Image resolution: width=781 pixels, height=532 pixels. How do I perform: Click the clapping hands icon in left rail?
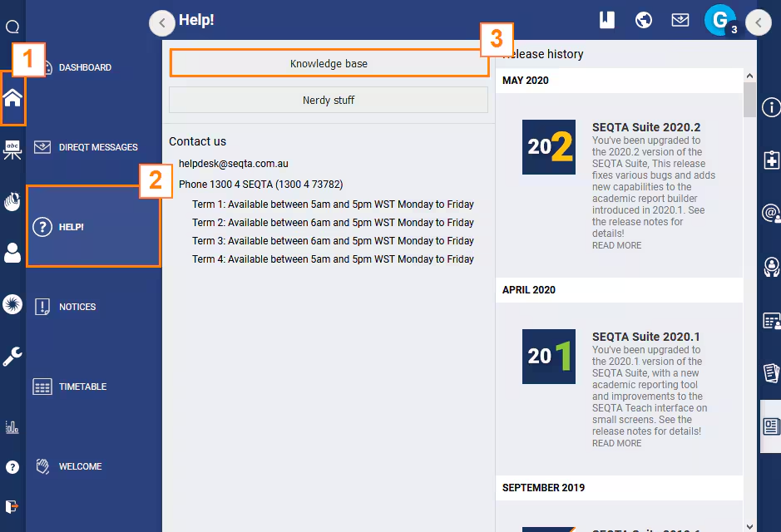(x=12, y=201)
